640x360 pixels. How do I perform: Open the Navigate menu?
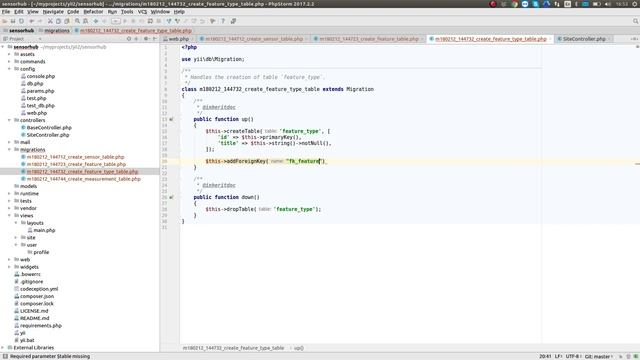point(53,12)
